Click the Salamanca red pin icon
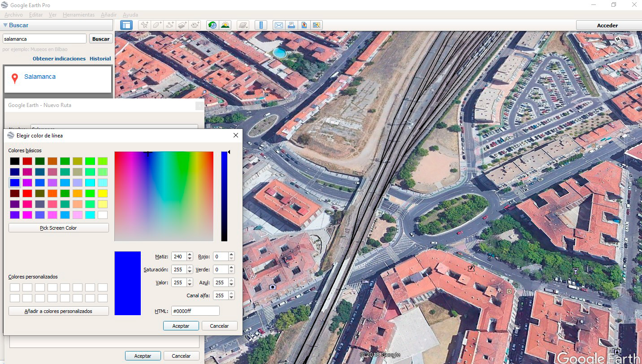The width and height of the screenshot is (642, 364). click(15, 79)
